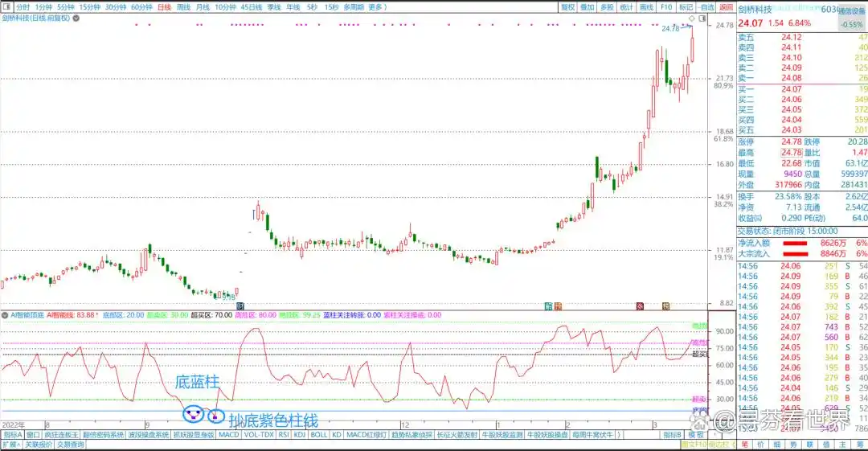Select the KDJ indicator tab
This screenshot has width=868, height=451.
(300, 435)
